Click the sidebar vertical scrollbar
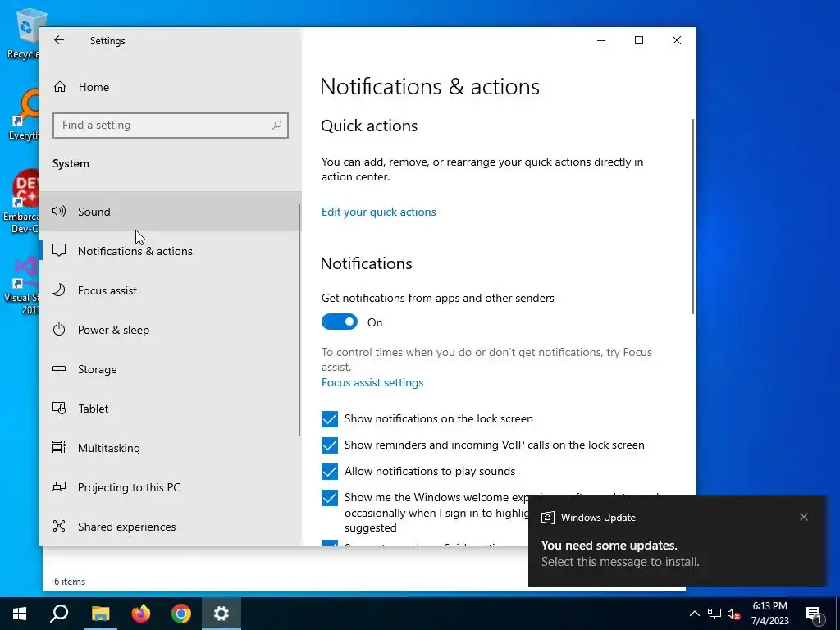The height and width of the screenshot is (630, 840). coord(299,321)
